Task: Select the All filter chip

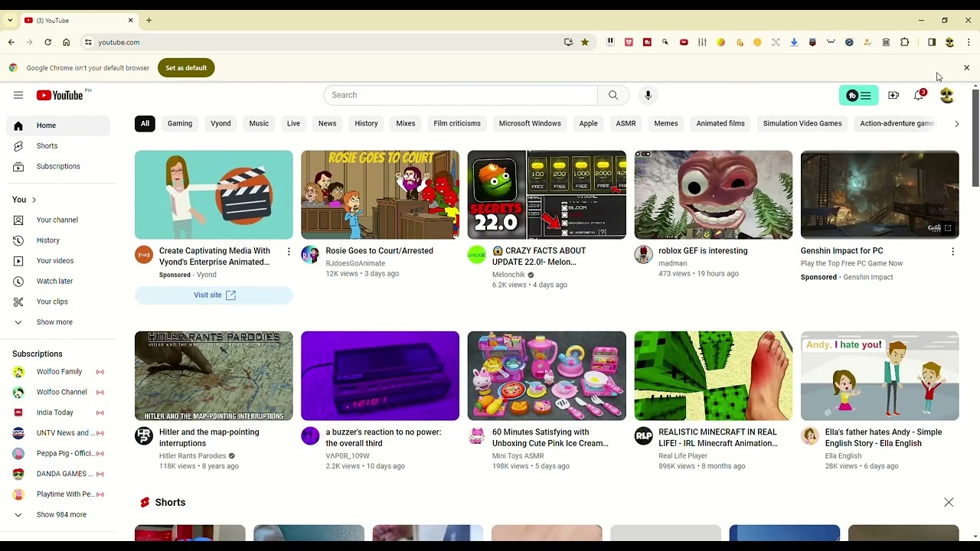Action: pyautogui.click(x=145, y=123)
